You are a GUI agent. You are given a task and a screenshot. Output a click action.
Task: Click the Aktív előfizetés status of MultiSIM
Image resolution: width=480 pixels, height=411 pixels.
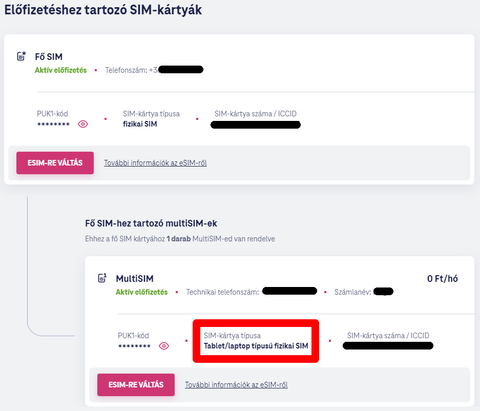(x=142, y=292)
